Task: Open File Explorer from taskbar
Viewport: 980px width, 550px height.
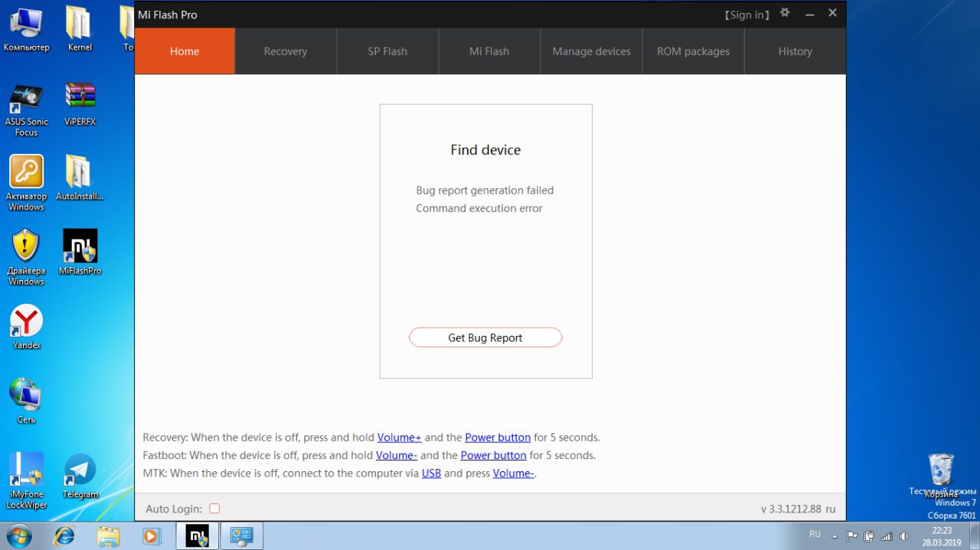Action: tap(108, 535)
